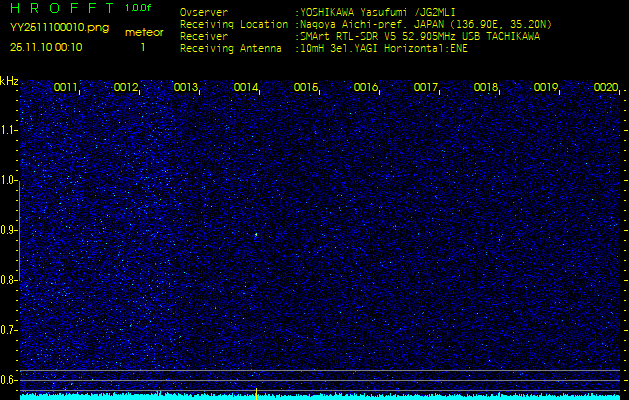
Task: Click the 1.1 kHz axis label
Action: (9, 130)
